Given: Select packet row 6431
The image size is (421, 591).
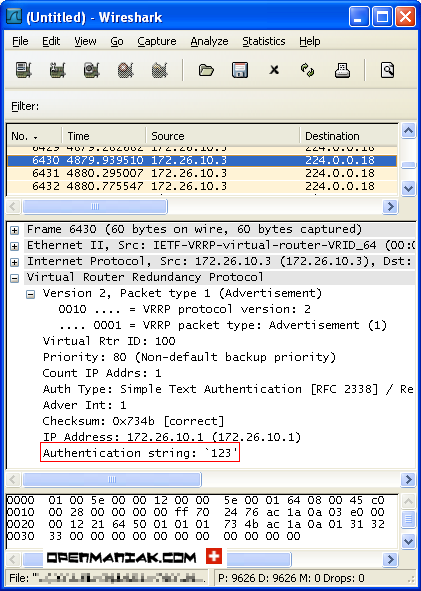Looking at the screenshot, I should click(x=202, y=173).
